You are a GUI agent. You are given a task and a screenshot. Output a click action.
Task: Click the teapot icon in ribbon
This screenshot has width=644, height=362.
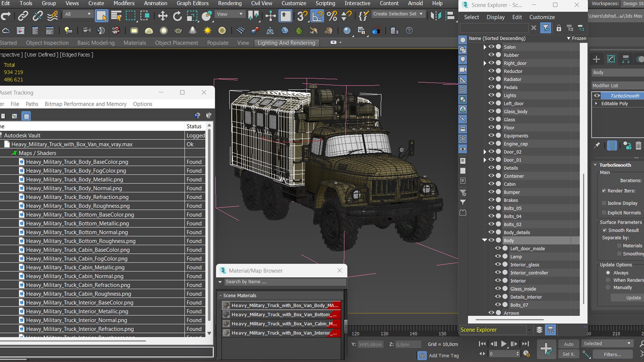tap(178, 31)
